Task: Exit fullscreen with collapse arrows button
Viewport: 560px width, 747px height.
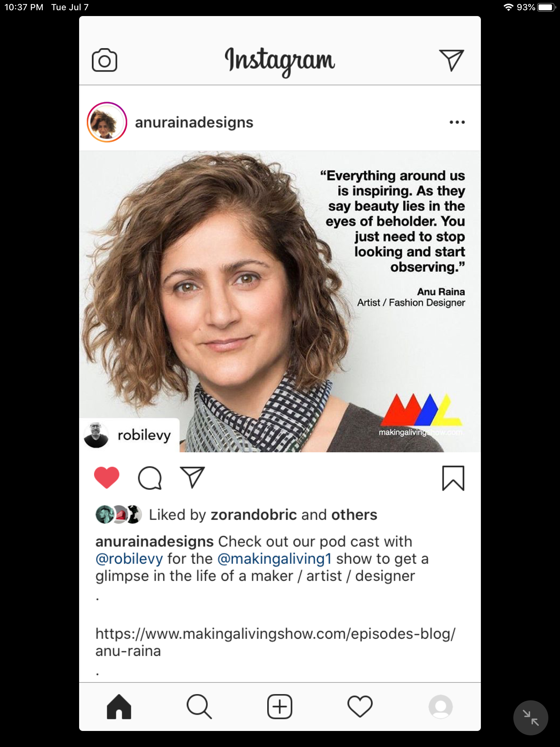Action: click(x=531, y=718)
